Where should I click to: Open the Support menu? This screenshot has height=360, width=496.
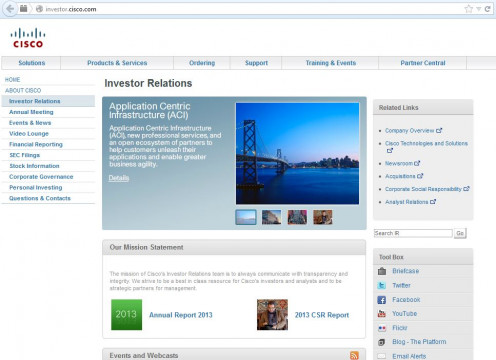[256, 63]
